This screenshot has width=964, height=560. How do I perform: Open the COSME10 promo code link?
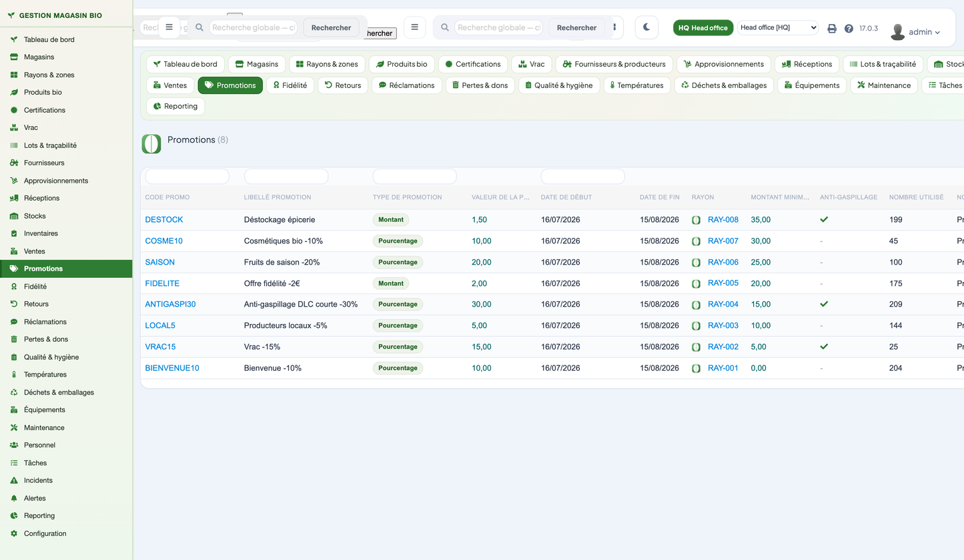coord(164,241)
